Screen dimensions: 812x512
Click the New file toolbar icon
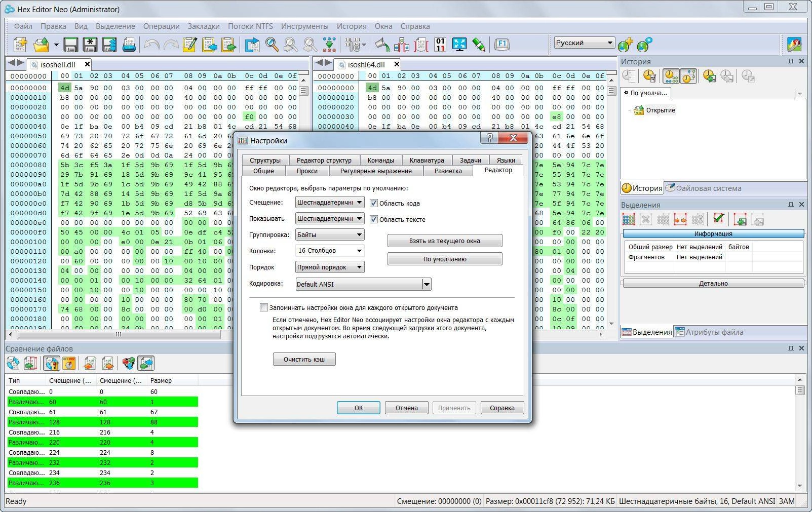[20, 45]
